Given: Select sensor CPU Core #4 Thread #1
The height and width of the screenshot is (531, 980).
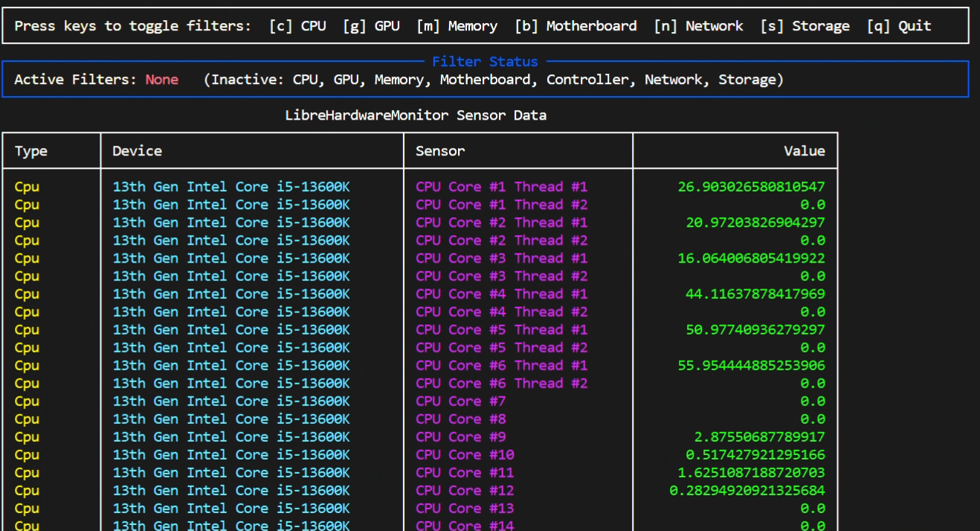Looking at the screenshot, I should click(502, 294).
